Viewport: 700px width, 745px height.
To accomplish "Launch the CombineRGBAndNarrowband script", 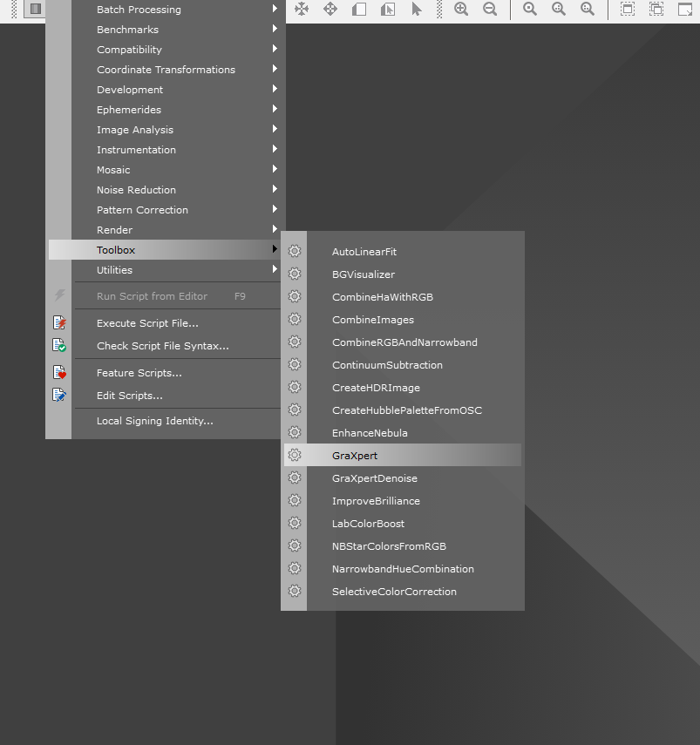I will [403, 342].
